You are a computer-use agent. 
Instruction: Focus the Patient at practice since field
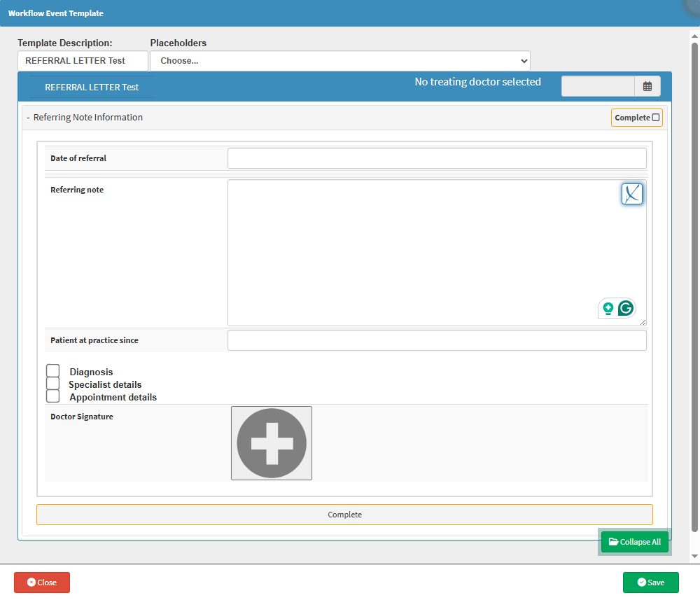click(x=437, y=340)
